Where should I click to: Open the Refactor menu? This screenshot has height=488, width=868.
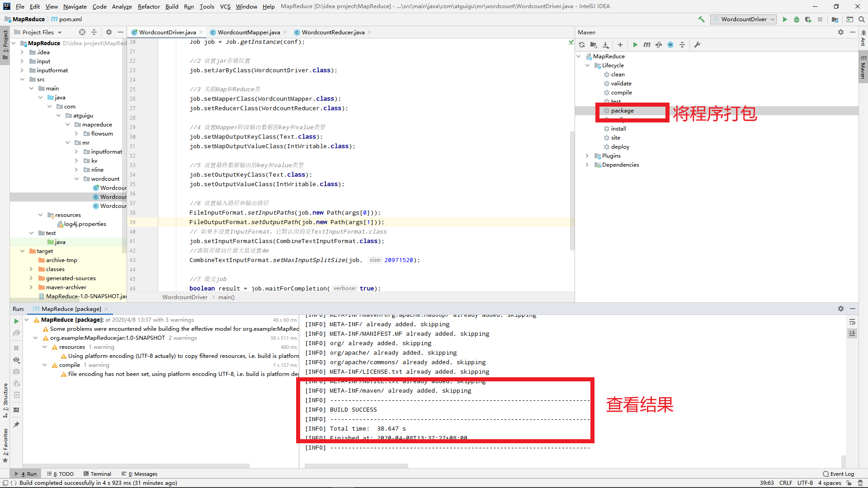click(149, 6)
